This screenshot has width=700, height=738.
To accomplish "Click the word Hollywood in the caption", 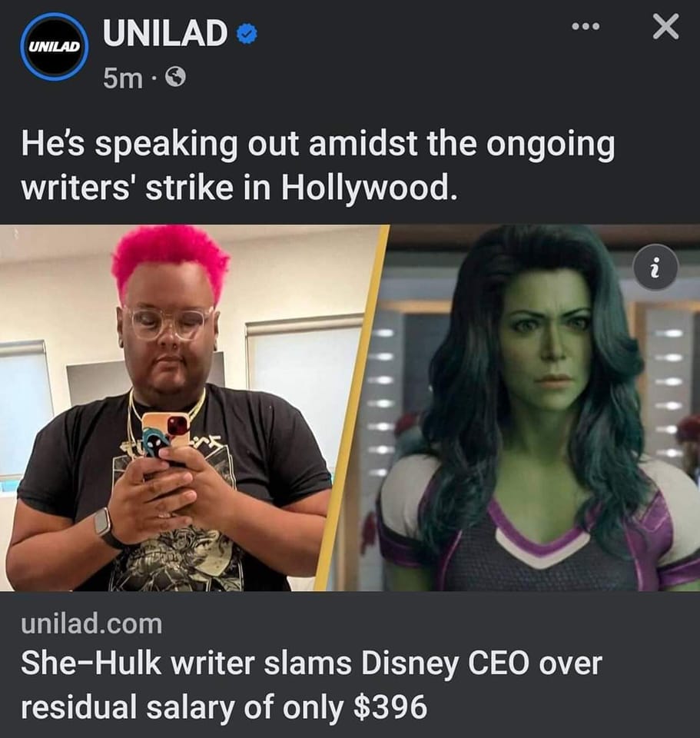I will 369,188.
